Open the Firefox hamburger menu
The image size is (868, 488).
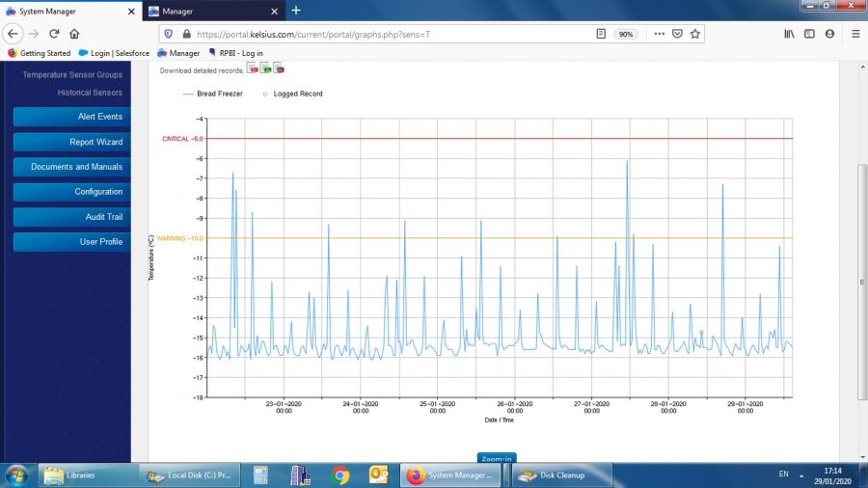pos(855,34)
